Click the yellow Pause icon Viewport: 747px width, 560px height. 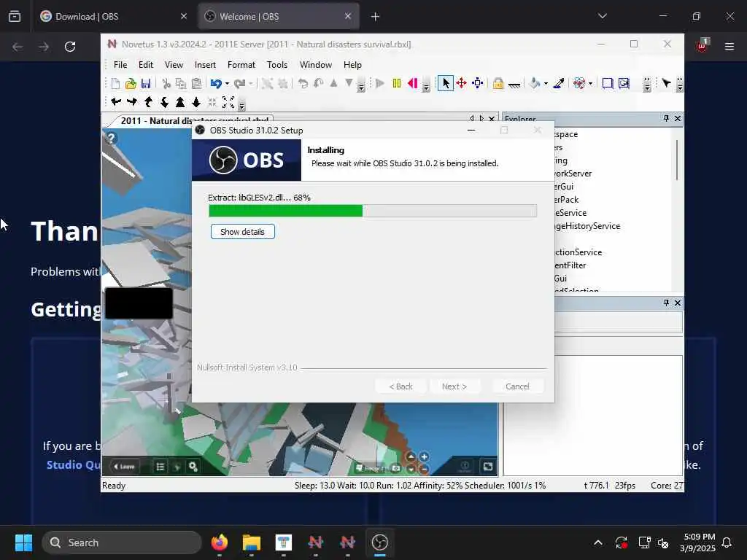click(396, 84)
